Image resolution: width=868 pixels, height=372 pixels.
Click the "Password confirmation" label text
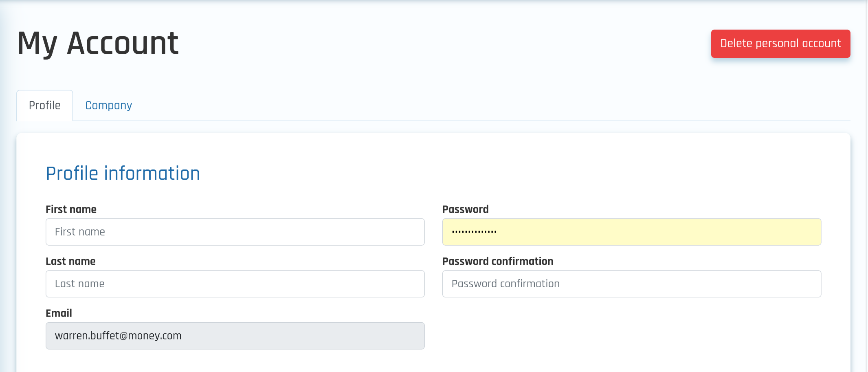[497, 262]
